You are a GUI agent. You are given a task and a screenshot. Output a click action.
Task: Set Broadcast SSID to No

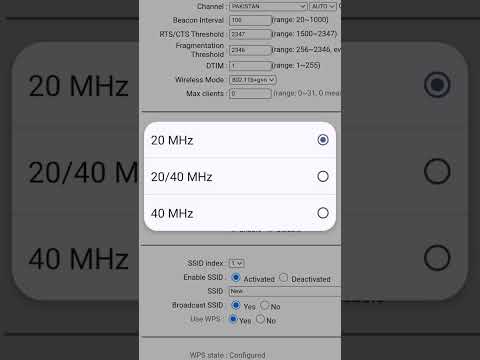coord(265,305)
